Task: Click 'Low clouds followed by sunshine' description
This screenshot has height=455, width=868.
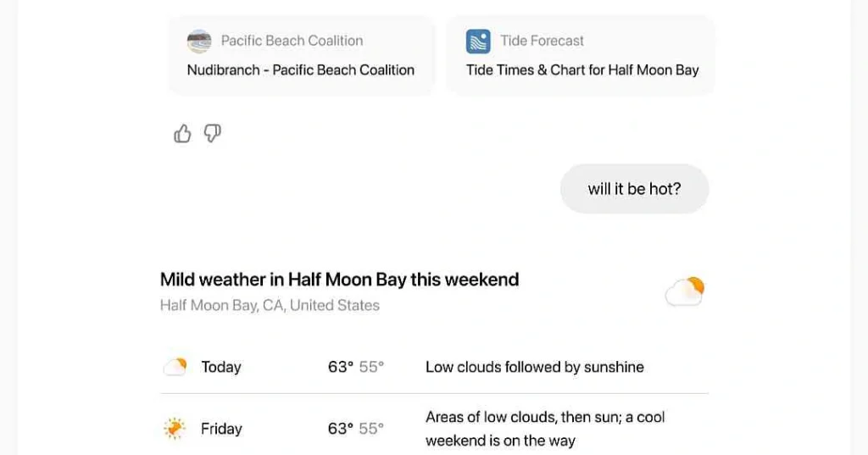Action: click(x=535, y=367)
